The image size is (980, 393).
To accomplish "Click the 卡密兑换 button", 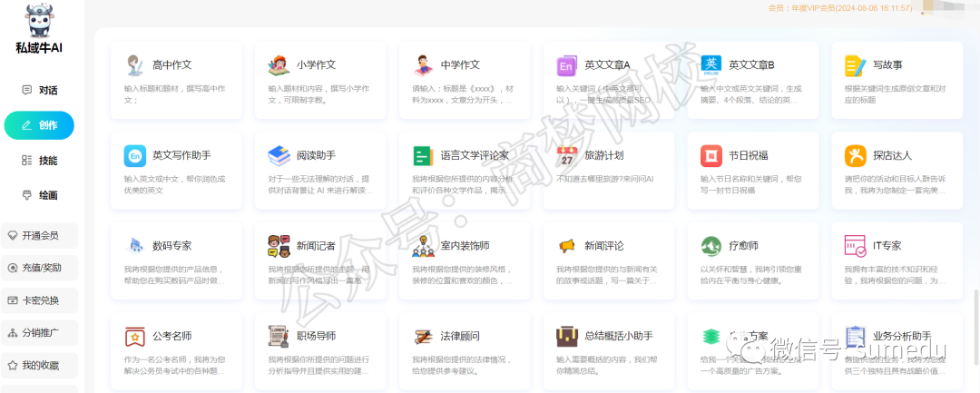I will coord(39,300).
